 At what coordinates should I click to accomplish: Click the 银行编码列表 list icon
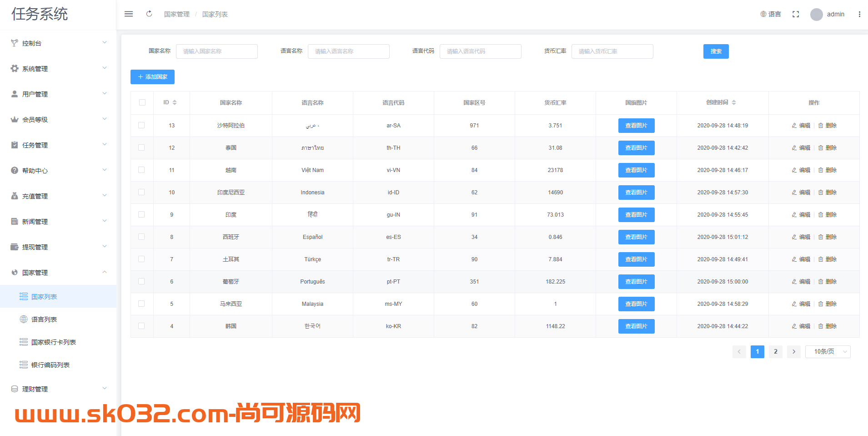tap(24, 365)
